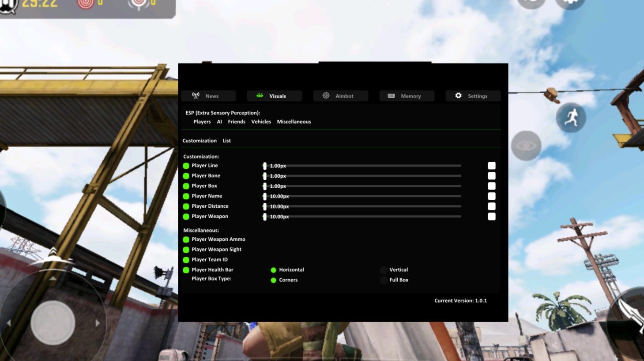Choose Corners player box type

coord(274,280)
